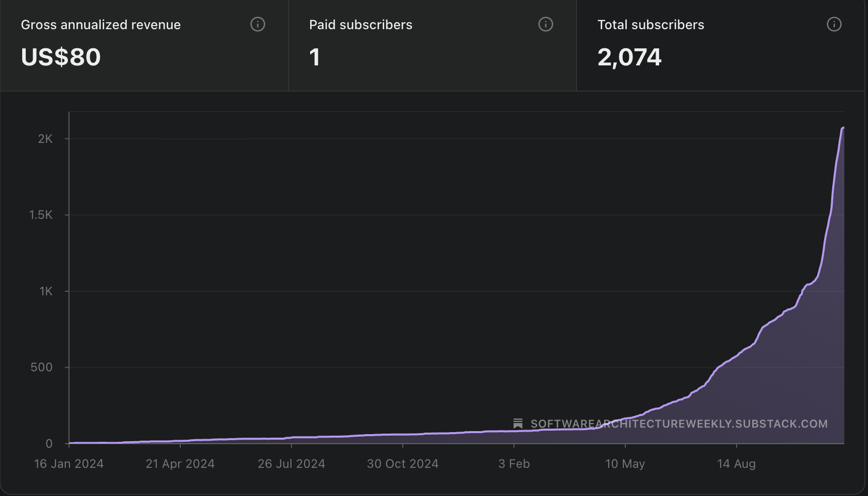The width and height of the screenshot is (868, 496).
Task: Click the 1.5K y-axis label
Action: click(x=41, y=215)
